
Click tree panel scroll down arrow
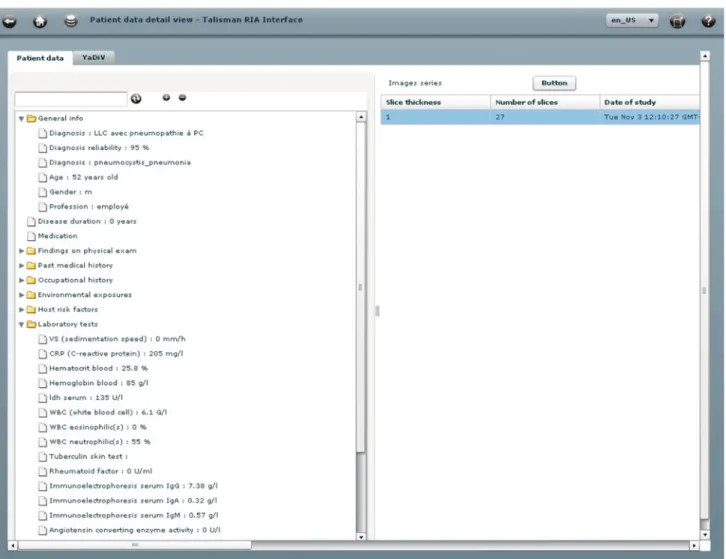pos(361,537)
